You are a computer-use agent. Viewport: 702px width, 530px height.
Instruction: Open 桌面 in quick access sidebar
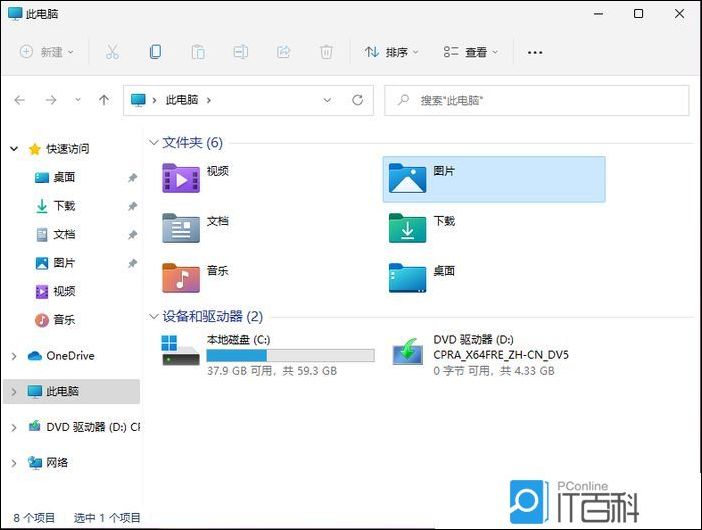point(64,177)
